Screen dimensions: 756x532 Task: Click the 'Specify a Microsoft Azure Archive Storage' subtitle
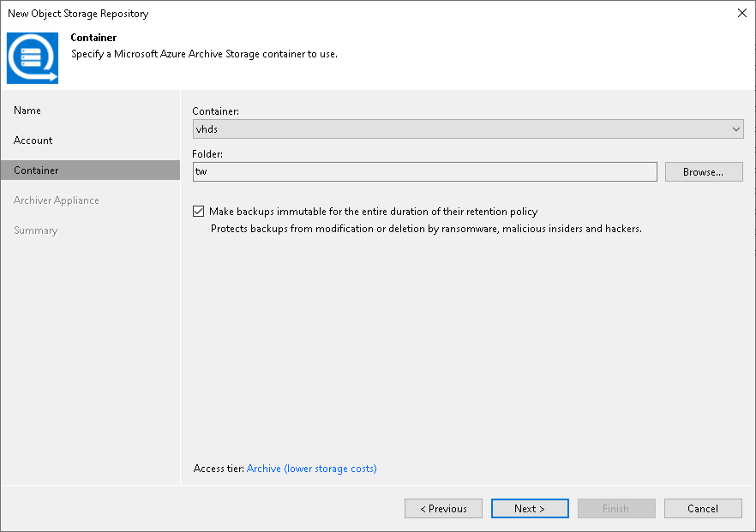(x=204, y=54)
